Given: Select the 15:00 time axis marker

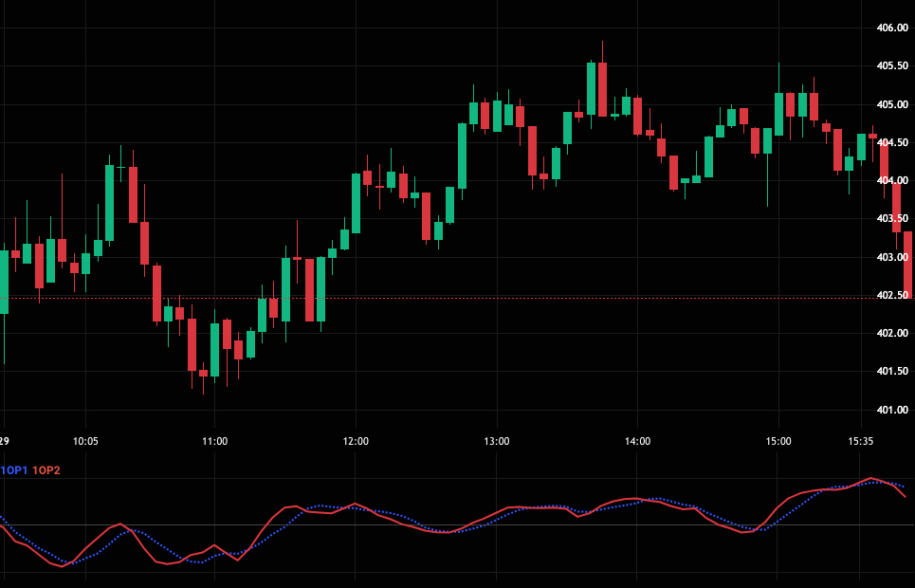Looking at the screenshot, I should pyautogui.click(x=778, y=441).
